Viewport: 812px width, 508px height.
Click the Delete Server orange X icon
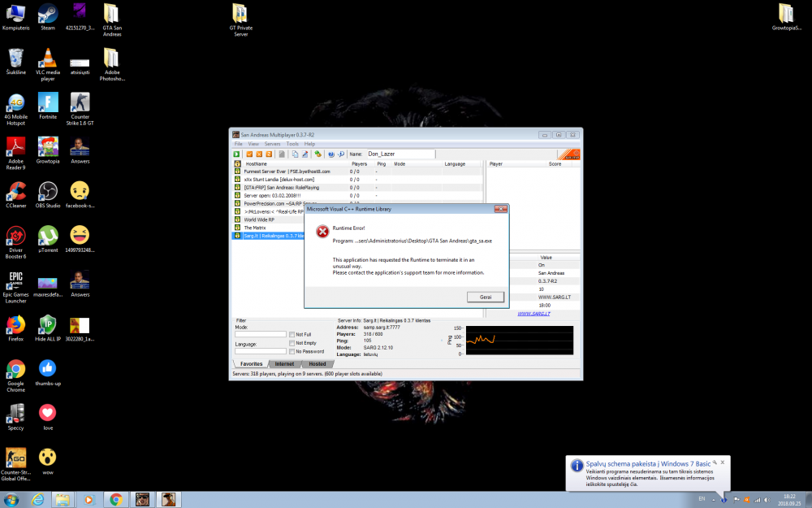pyautogui.click(x=259, y=154)
